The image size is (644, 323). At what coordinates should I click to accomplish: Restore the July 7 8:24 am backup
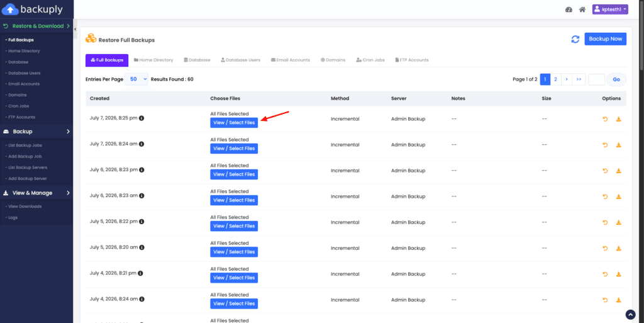coord(605,145)
